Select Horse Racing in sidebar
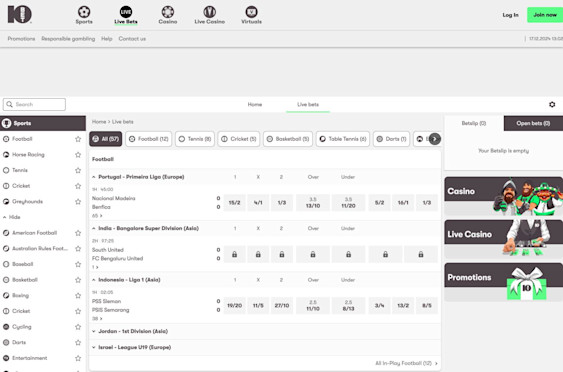Image resolution: width=563 pixels, height=372 pixels. [28, 155]
